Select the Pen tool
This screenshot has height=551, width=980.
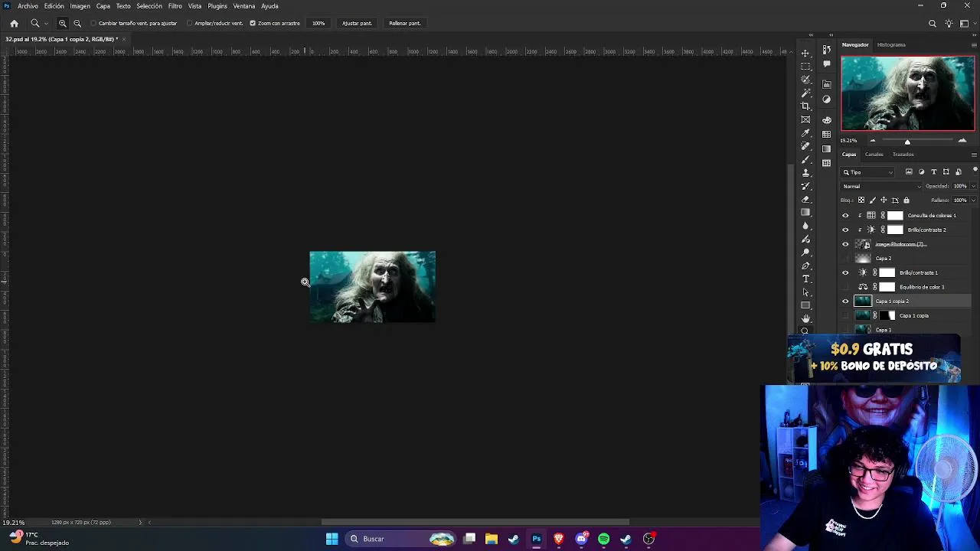tap(805, 266)
